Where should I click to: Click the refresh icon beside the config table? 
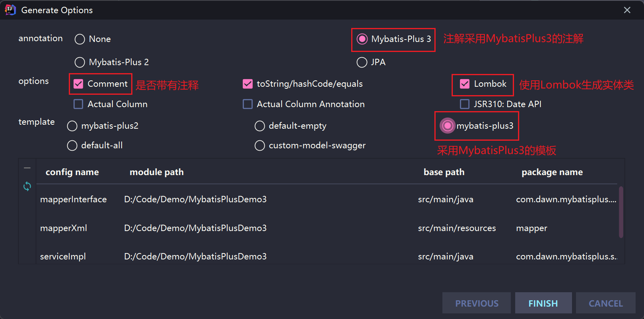27,186
